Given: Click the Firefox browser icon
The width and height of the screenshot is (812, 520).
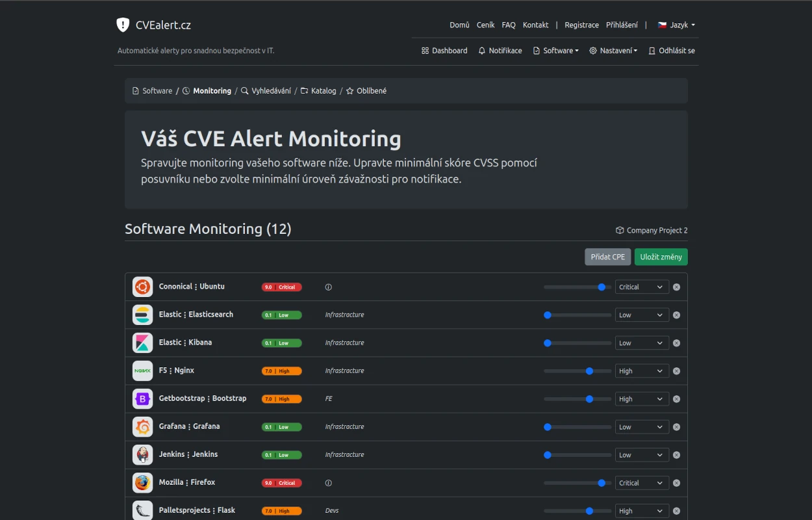Looking at the screenshot, I should click(x=142, y=482).
